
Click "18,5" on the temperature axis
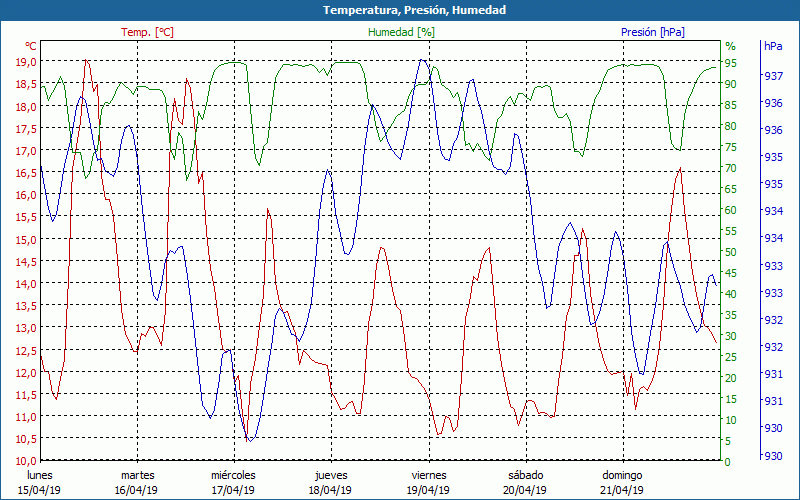(26, 84)
